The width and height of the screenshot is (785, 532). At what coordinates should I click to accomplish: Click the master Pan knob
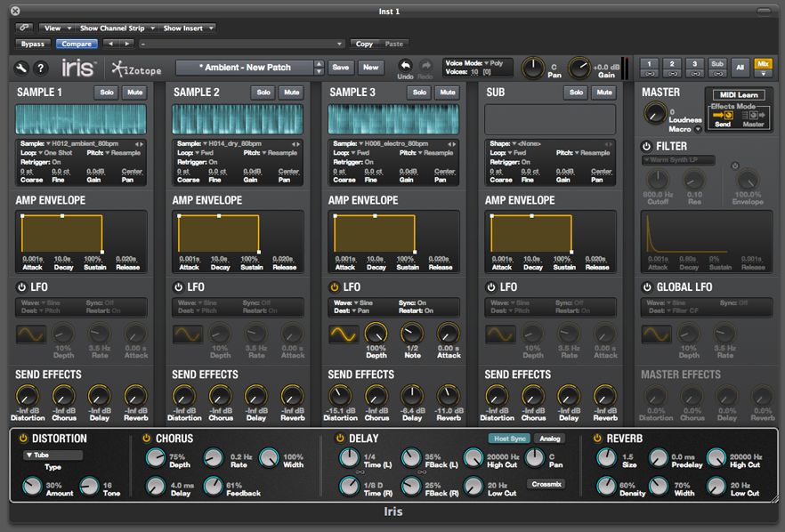pyautogui.click(x=532, y=69)
